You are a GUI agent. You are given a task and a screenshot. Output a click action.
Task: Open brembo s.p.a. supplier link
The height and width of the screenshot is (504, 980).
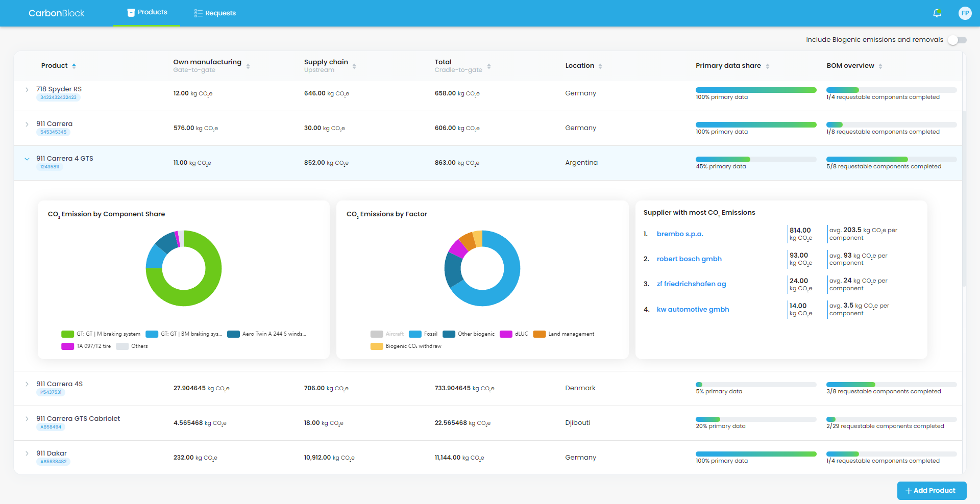coord(680,234)
